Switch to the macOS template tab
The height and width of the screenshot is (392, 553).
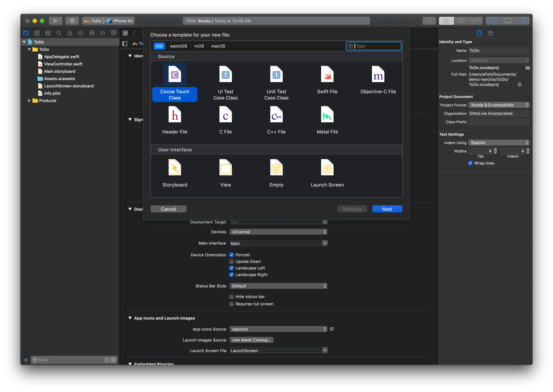(x=218, y=46)
